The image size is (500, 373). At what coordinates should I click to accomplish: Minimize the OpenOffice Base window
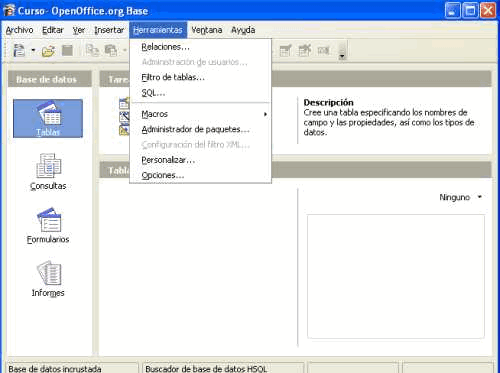click(x=453, y=11)
